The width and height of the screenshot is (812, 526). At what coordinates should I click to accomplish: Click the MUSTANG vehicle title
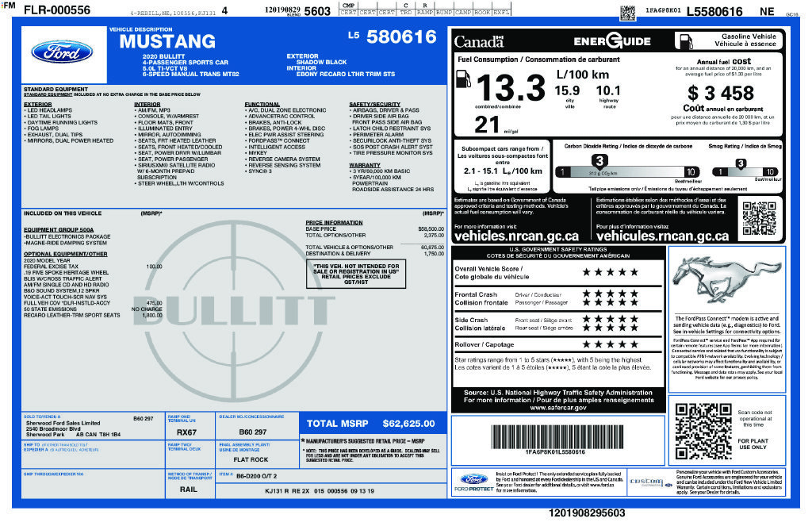tap(167, 41)
